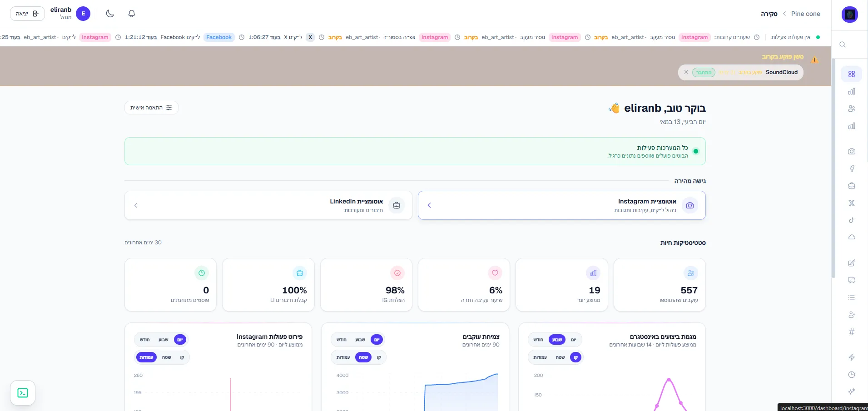Image resolution: width=868 pixels, height=411 pixels.
Task: Select חודש period in צמיחת עוקבים chart
Action: tap(342, 340)
